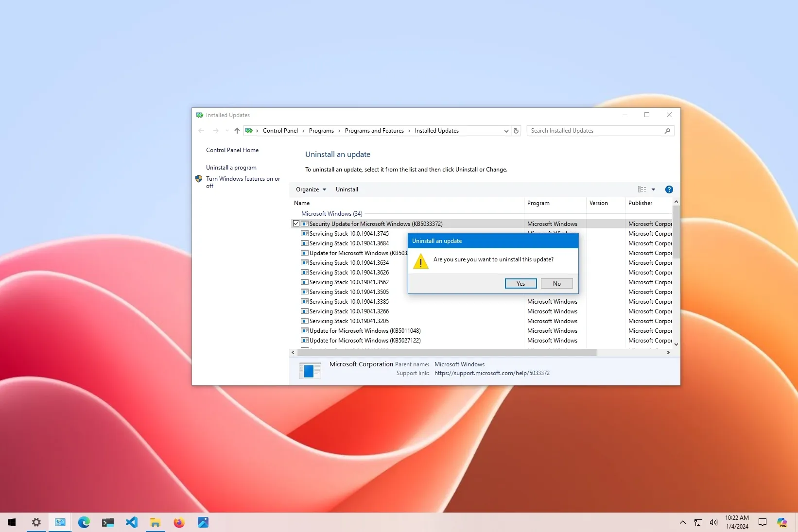The image size is (798, 532).
Task: Confirm uninstall by clicking Yes
Action: tap(520, 284)
